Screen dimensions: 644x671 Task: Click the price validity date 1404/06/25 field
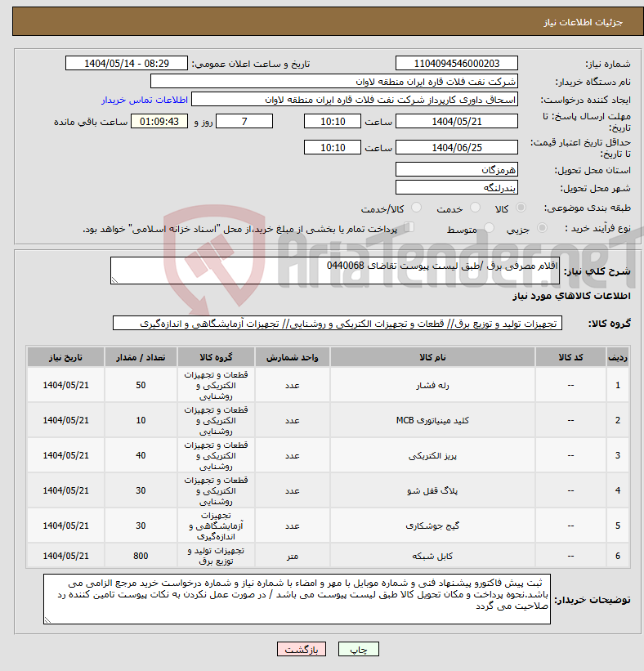pyautogui.click(x=457, y=148)
